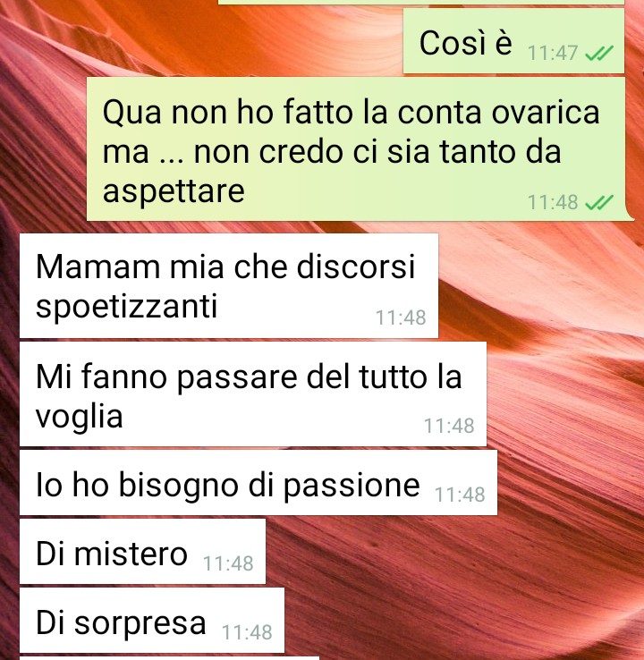
Task: Click the timestamp next to "voglia"
Action: pos(449,426)
